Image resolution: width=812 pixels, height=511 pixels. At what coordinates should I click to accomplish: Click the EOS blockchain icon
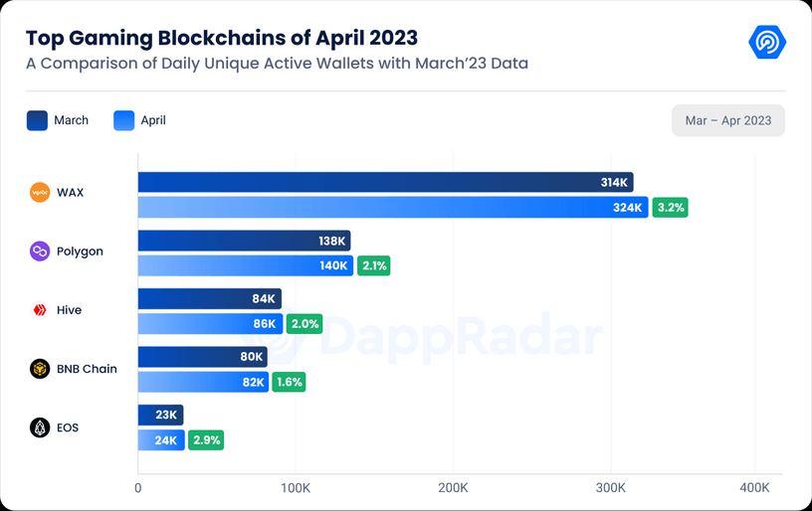click(40, 427)
